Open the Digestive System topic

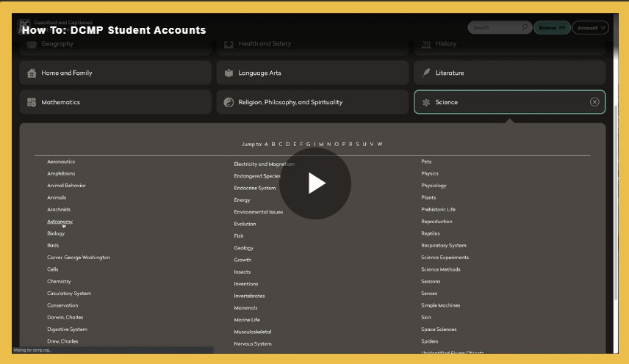point(67,330)
